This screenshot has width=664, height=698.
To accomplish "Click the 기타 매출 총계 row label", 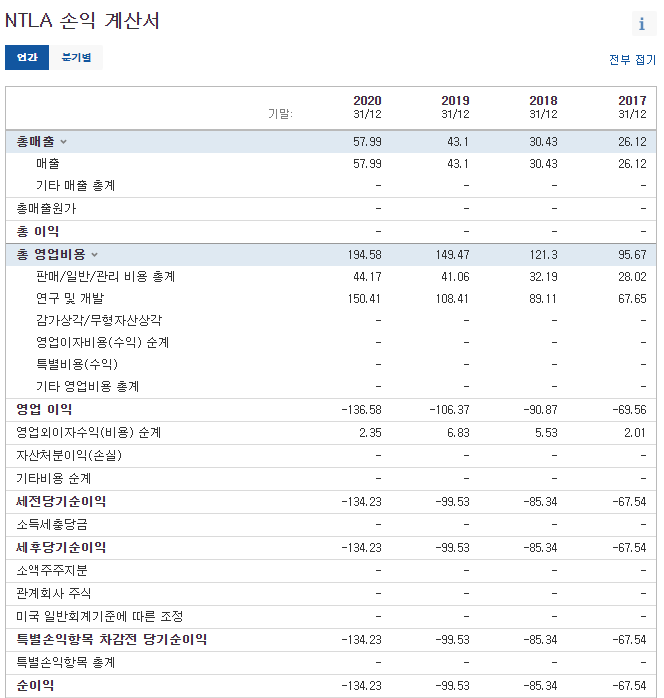I will tap(76, 186).
